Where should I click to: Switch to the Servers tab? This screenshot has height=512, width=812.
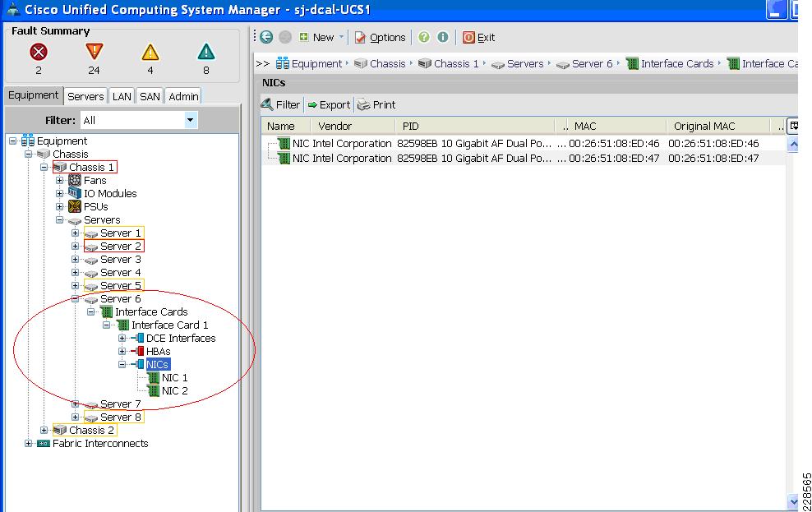click(x=85, y=96)
